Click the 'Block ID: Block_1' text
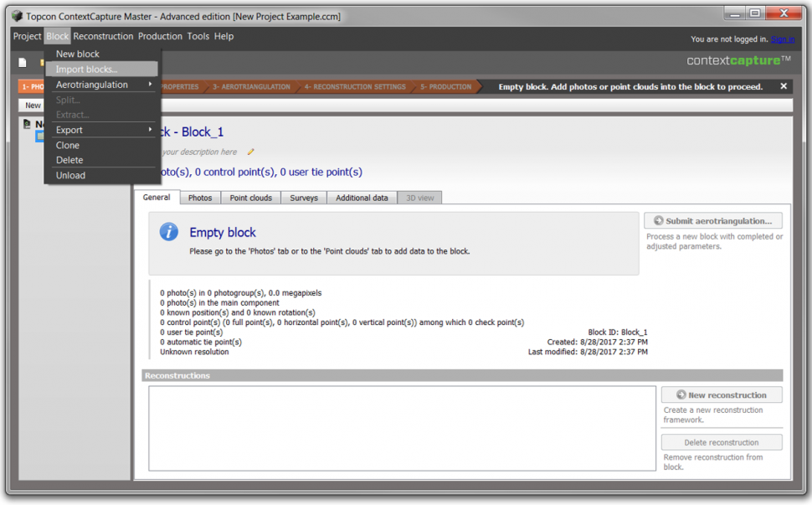812x505 pixels. [618, 332]
